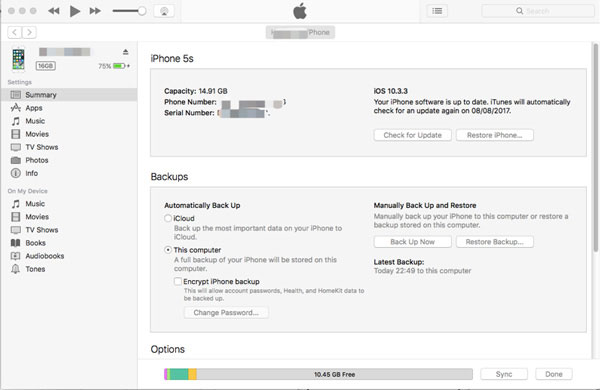
Task: Select This computer backup radio option
Action: [x=168, y=250]
